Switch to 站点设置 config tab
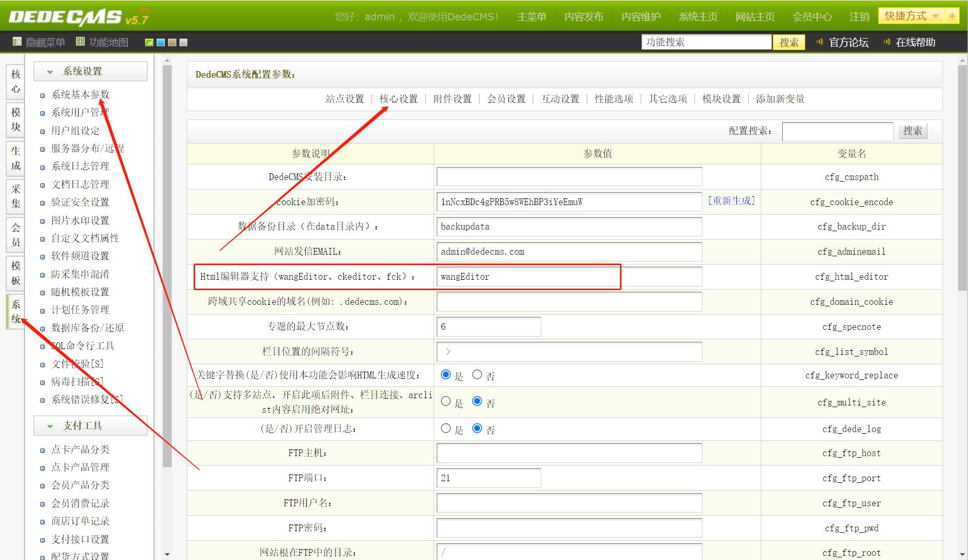 pyautogui.click(x=345, y=99)
